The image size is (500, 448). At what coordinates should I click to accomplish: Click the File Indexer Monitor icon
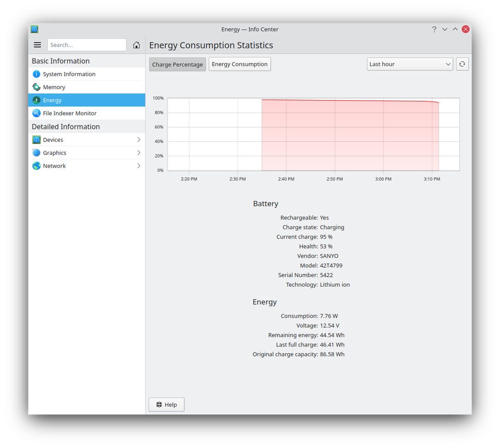click(x=36, y=113)
